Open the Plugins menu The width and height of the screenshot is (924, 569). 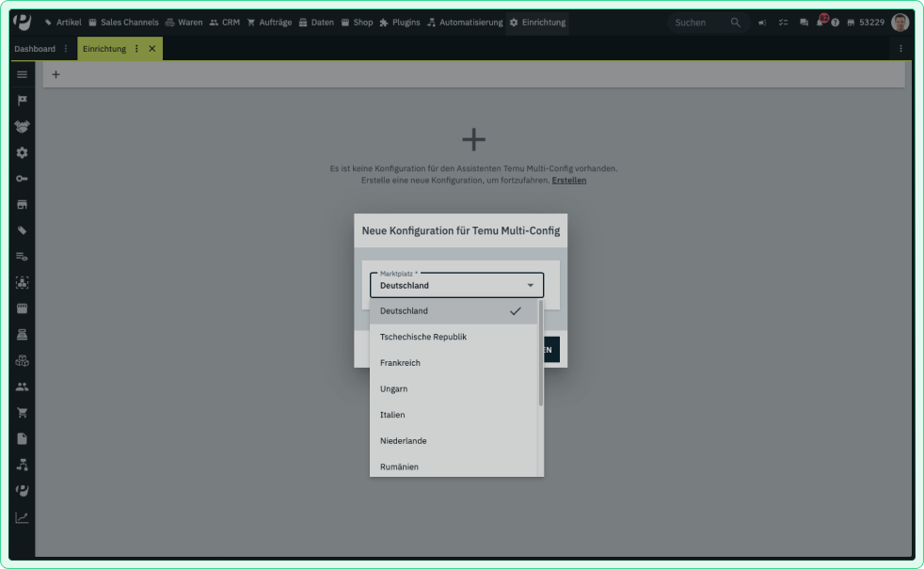tap(400, 23)
